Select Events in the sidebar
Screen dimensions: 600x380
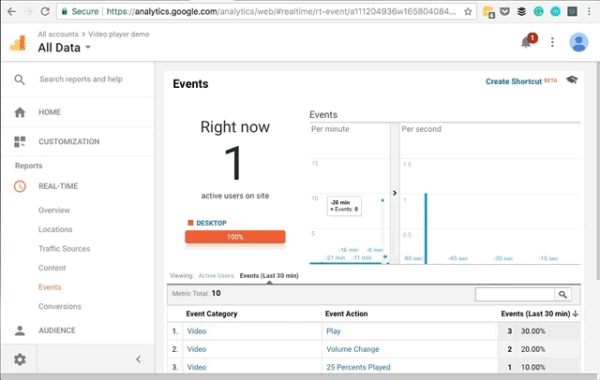[x=50, y=287]
